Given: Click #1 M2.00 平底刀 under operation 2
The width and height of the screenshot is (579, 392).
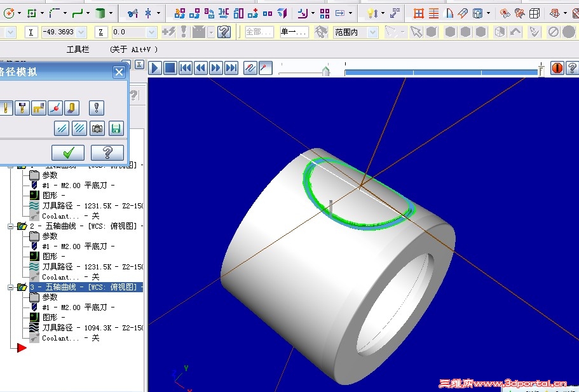Looking at the screenshot, I should pyautogui.click(x=72, y=247).
